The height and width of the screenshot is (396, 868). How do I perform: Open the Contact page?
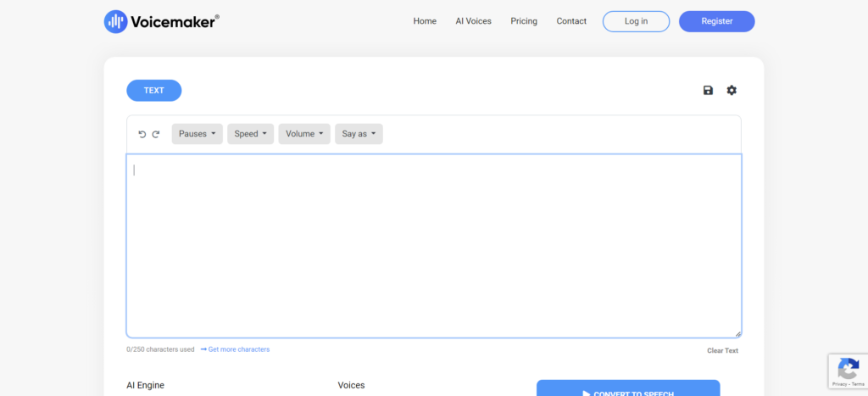pos(571,21)
